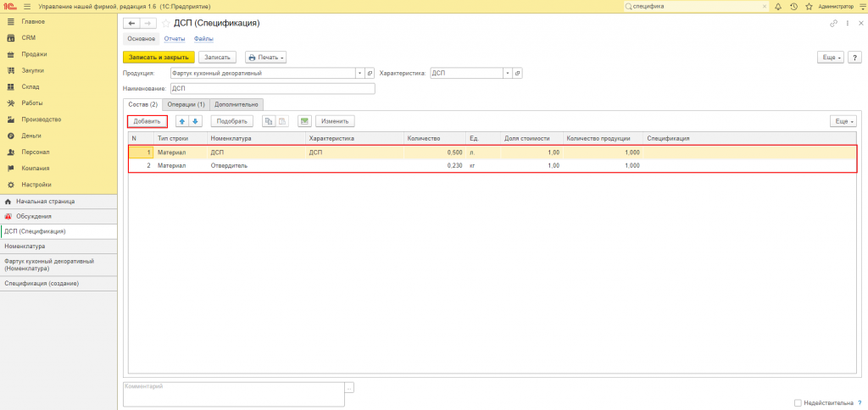Open the Печать dropdown button
The width and height of the screenshot is (868, 410).
click(265, 58)
